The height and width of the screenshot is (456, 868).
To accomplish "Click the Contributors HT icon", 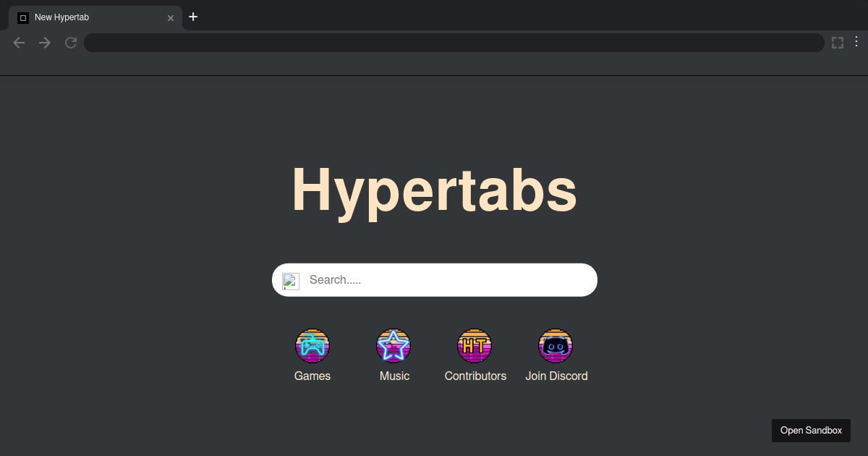I will [x=475, y=345].
